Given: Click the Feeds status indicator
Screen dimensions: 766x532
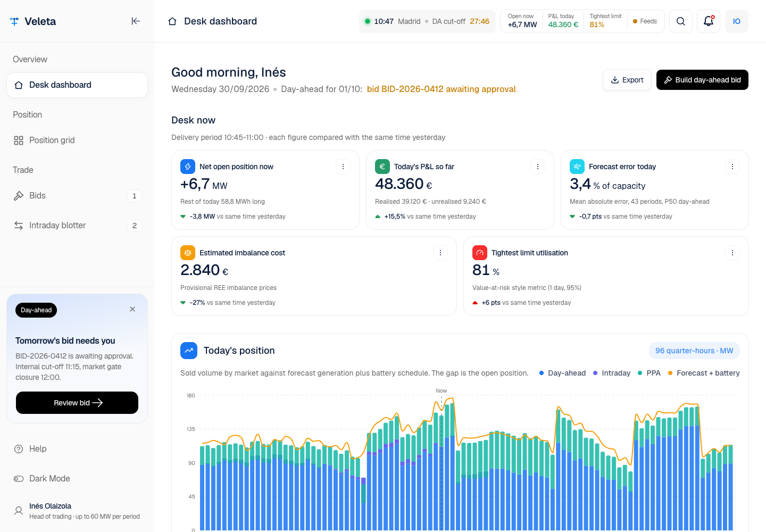Looking at the screenshot, I should (x=645, y=21).
